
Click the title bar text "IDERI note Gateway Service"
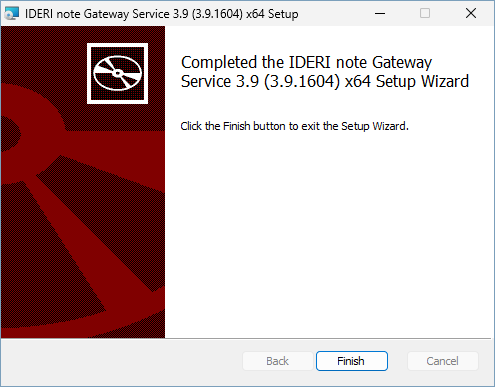tap(97, 14)
